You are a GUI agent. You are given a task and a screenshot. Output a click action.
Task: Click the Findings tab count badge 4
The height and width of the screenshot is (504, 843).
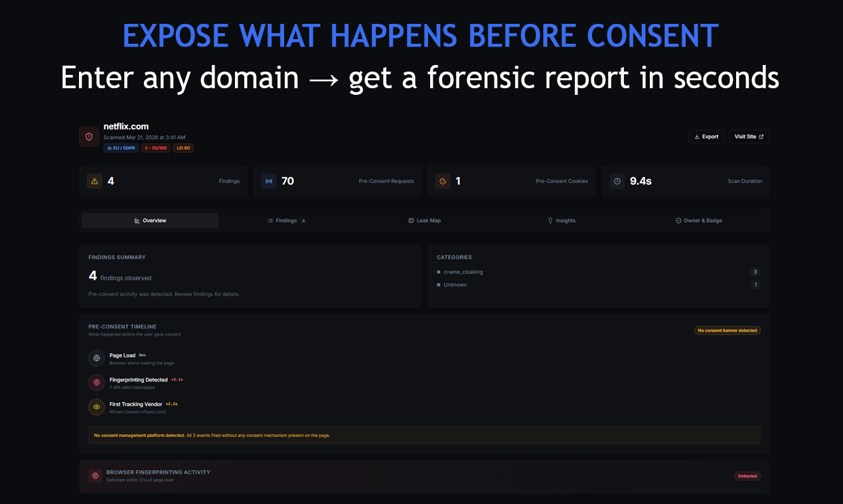[303, 221]
